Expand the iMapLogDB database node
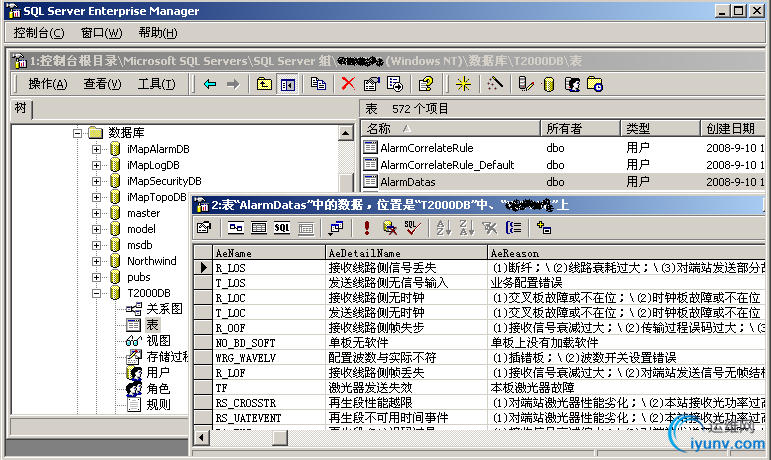771x460 pixels. 96,165
